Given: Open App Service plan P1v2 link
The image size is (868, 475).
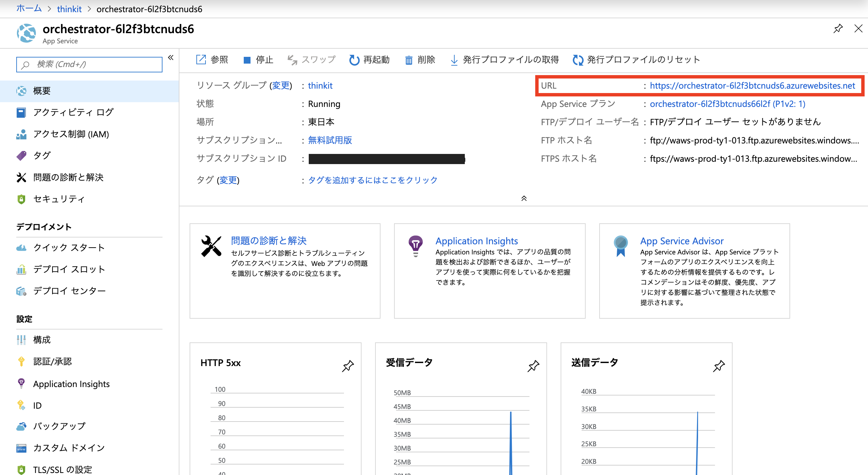Looking at the screenshot, I should (x=728, y=104).
